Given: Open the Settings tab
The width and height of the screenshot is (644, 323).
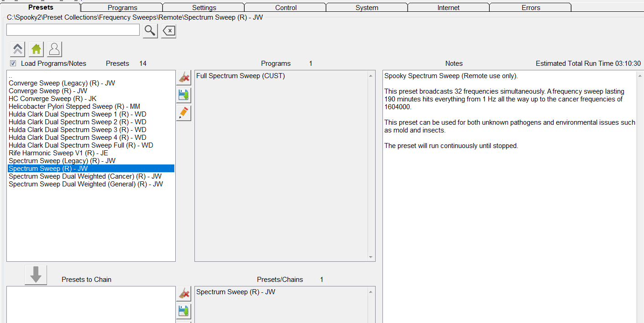Looking at the screenshot, I should [204, 8].
